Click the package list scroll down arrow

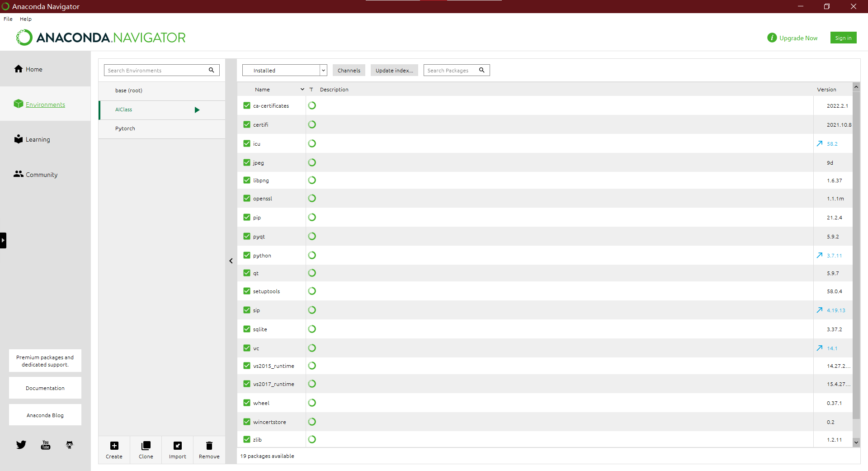click(856, 442)
